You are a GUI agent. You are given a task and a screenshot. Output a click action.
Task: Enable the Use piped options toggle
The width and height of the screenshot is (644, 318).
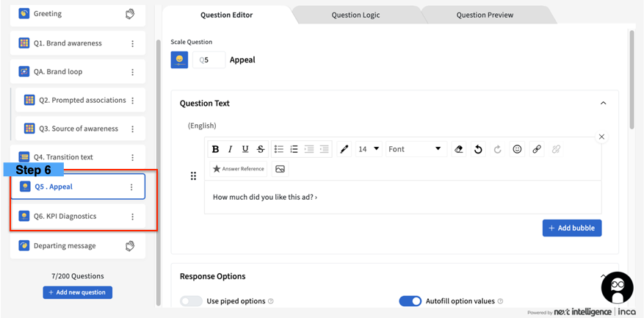[191, 301]
